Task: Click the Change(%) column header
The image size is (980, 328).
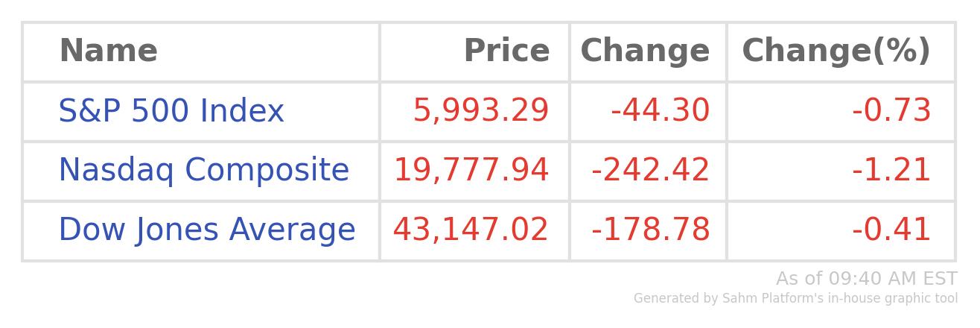Action: click(836, 51)
